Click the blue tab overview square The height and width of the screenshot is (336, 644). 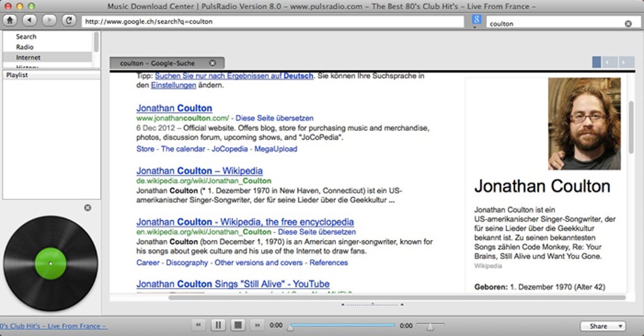coord(597,62)
